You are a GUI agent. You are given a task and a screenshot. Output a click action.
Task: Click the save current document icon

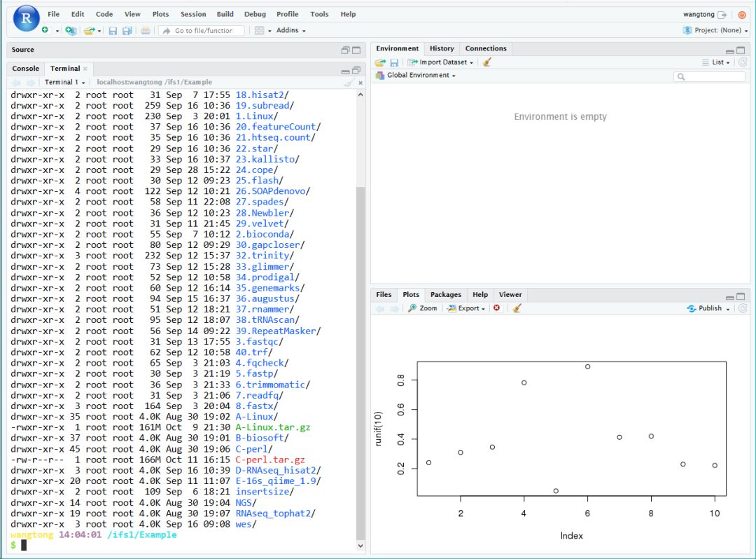tap(113, 30)
